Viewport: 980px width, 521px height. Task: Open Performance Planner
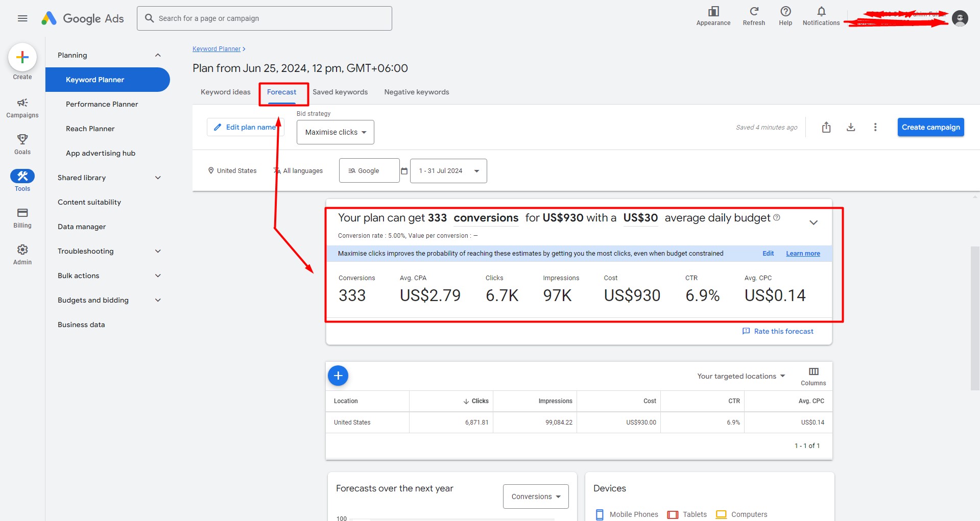(x=102, y=104)
